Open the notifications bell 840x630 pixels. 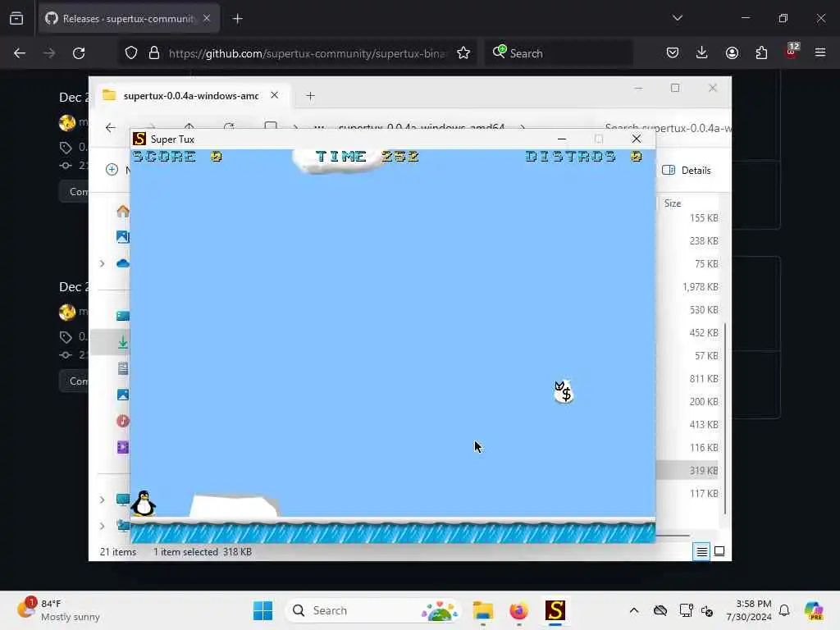click(784, 610)
